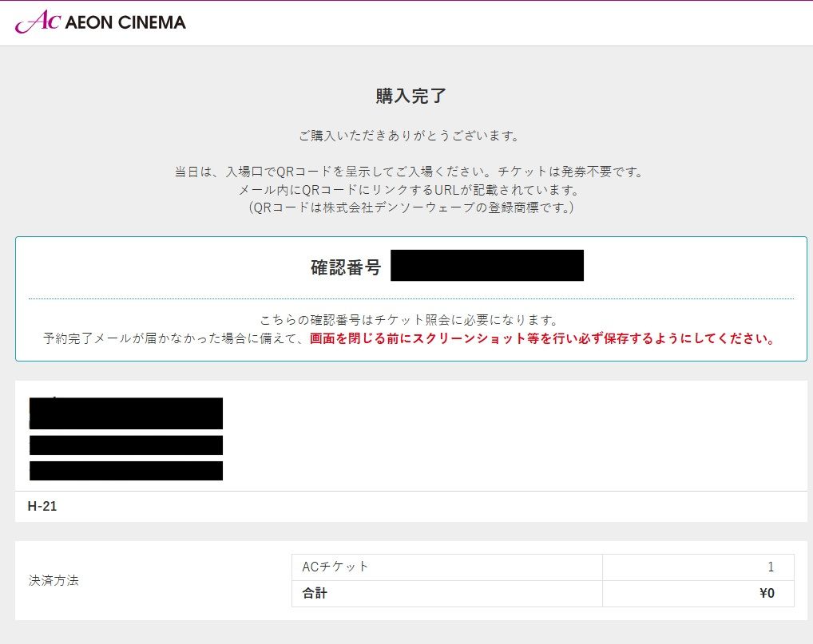Click the redacted confirmation number box
813x644 pixels.
click(487, 266)
